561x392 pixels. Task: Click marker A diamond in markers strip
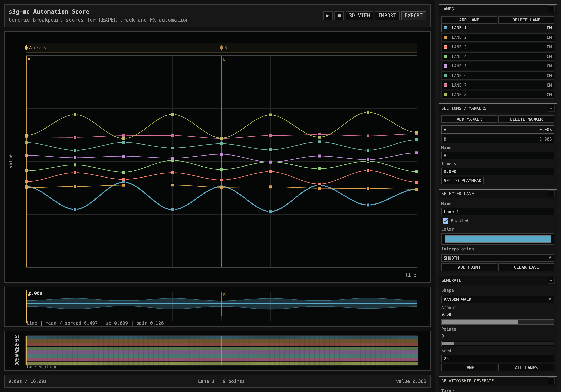pyautogui.click(x=26, y=48)
